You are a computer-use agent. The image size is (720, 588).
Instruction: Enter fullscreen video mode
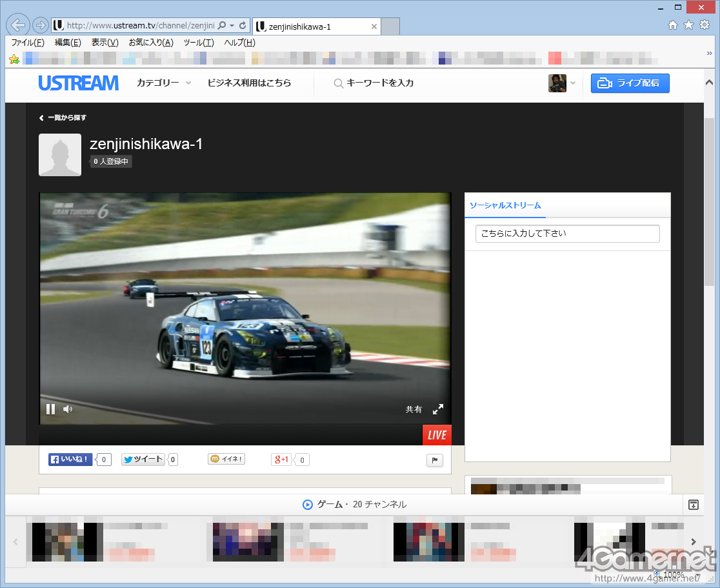point(438,409)
